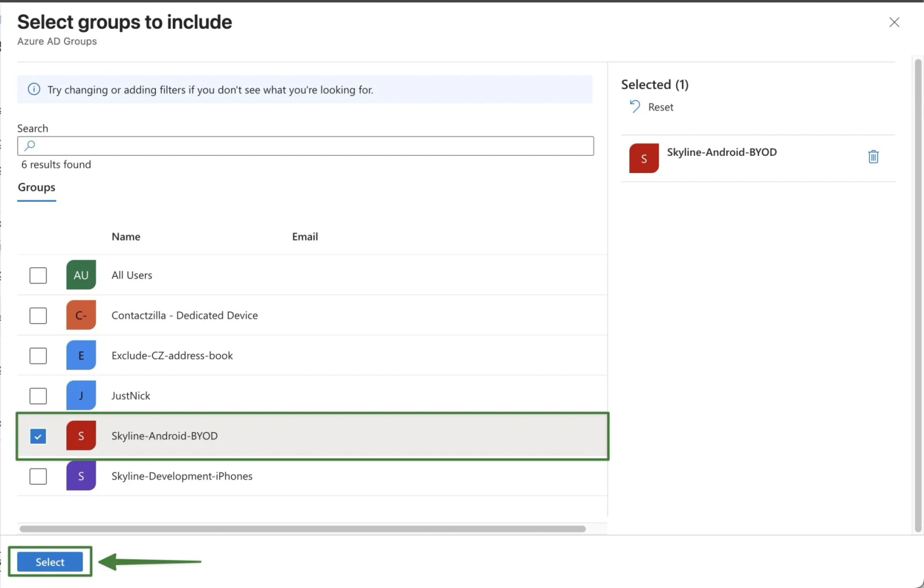The width and height of the screenshot is (924, 588).
Task: Click the magnifier icon in the search box
Action: click(x=30, y=145)
